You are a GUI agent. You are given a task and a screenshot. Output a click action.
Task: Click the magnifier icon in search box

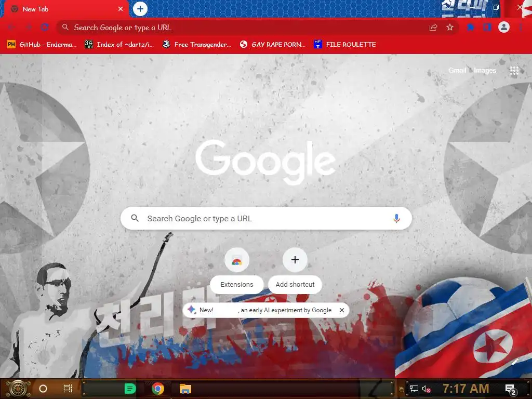tap(135, 218)
